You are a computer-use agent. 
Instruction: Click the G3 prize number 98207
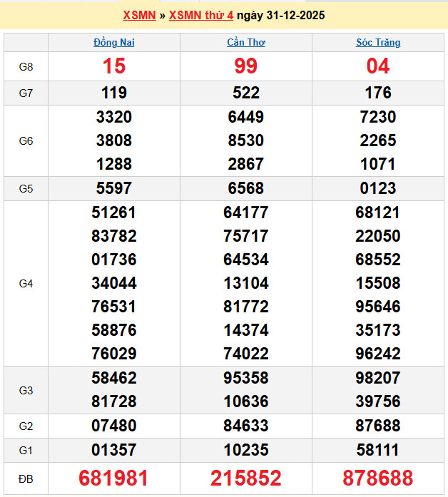click(x=378, y=378)
